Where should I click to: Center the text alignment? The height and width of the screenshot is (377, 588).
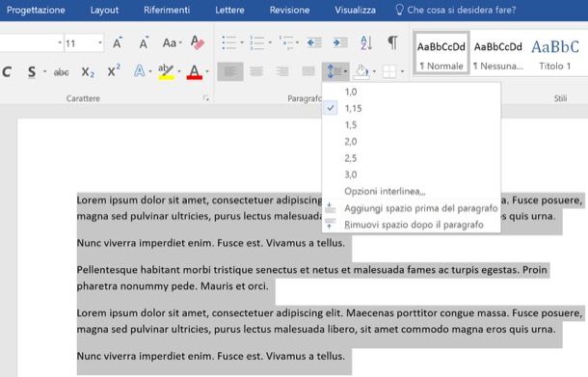pos(256,71)
